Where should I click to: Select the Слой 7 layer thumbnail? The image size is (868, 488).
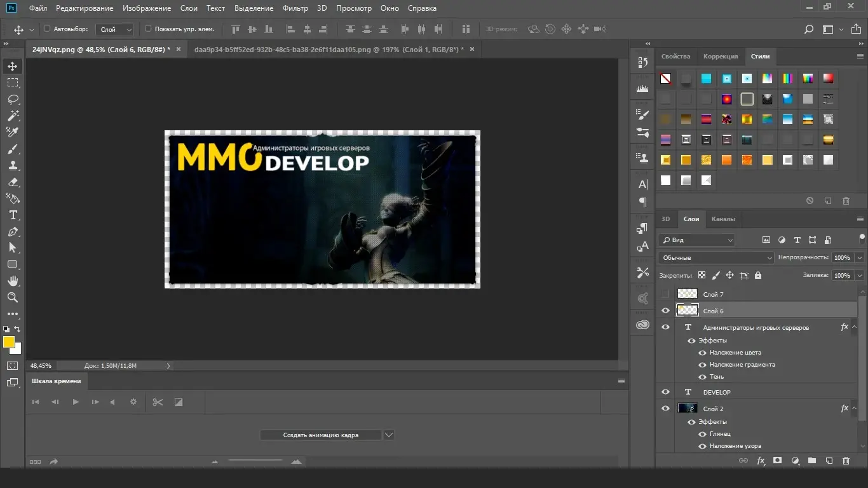688,294
